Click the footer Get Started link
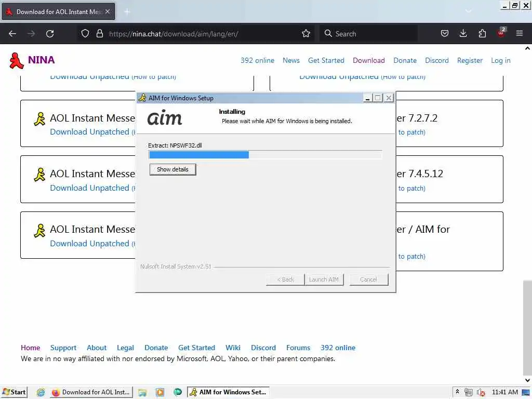 (x=197, y=348)
